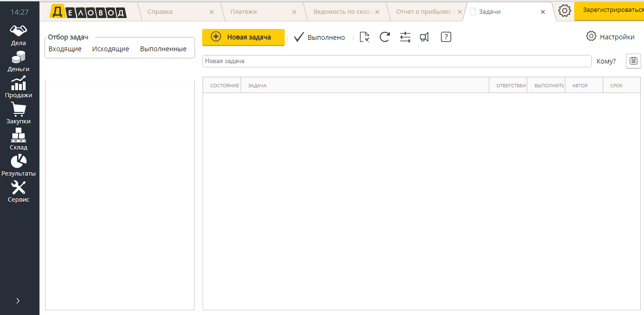This screenshot has width=644, height=315.
Task: Click the refresh task list icon
Action: point(384,37)
